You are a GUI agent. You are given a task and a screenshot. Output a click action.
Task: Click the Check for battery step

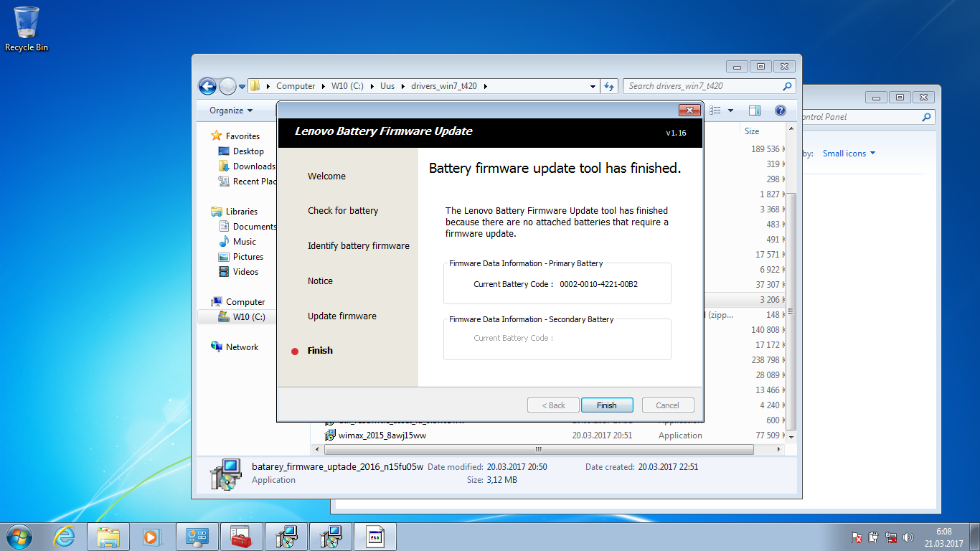point(343,211)
